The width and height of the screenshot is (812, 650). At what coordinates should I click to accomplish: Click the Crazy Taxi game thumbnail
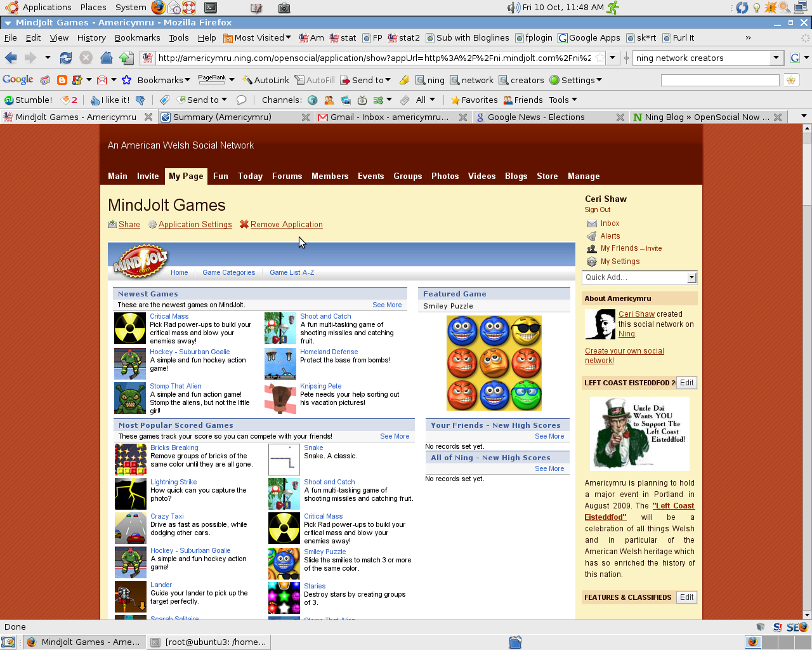coord(131,528)
